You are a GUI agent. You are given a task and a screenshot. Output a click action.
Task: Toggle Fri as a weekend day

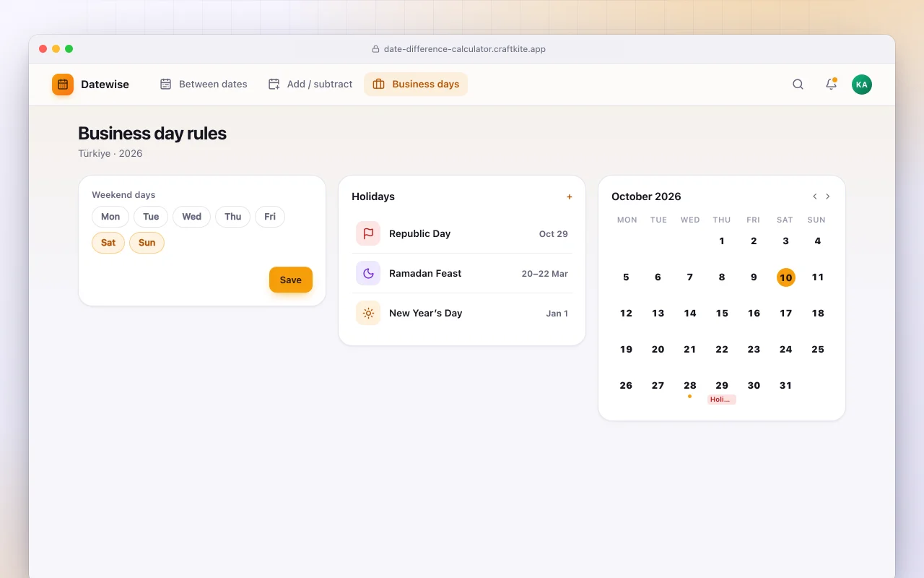pyautogui.click(x=270, y=217)
